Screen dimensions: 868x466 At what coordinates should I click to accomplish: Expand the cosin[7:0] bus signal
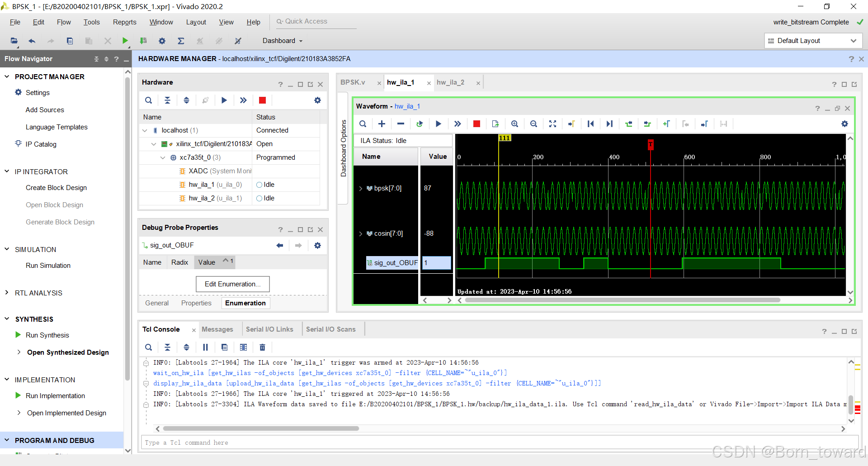click(360, 234)
